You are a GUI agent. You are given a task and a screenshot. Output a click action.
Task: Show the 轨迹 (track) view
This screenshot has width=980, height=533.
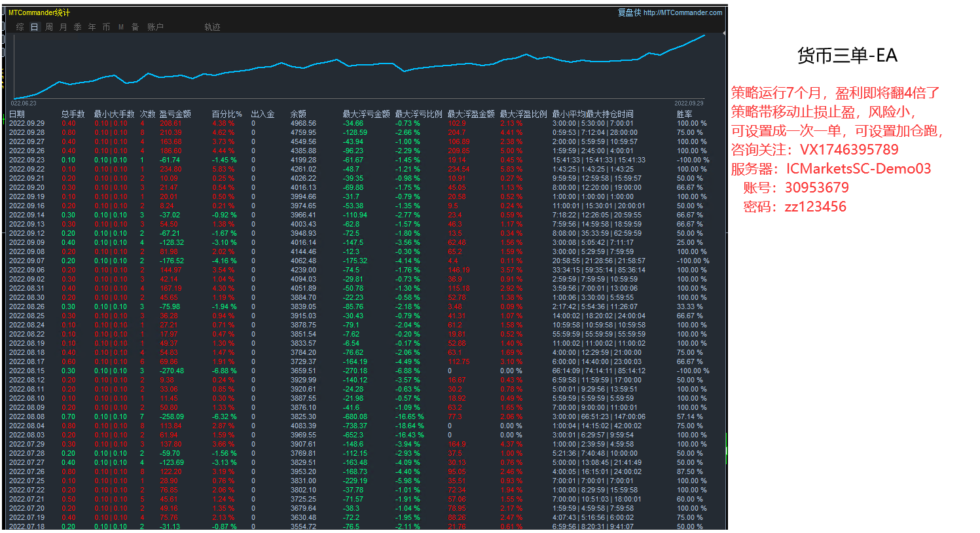click(212, 27)
